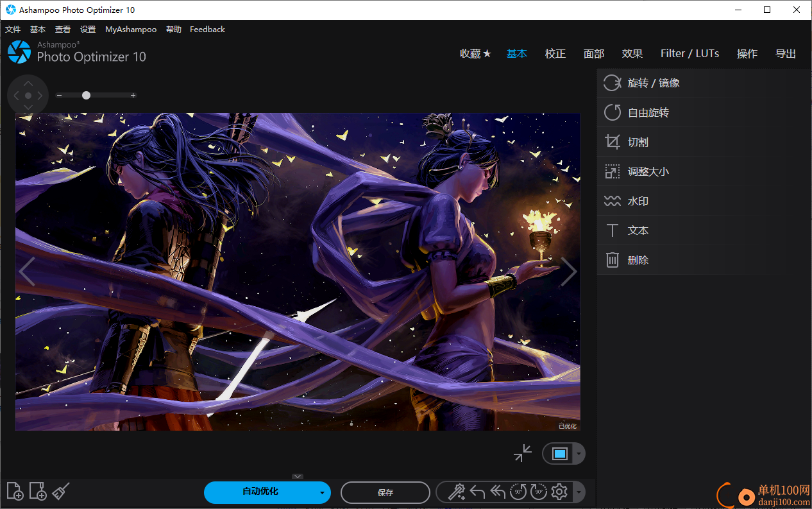Open the 收藏 ★ favorites tab
Screen dimensions: 812x509
coord(475,54)
